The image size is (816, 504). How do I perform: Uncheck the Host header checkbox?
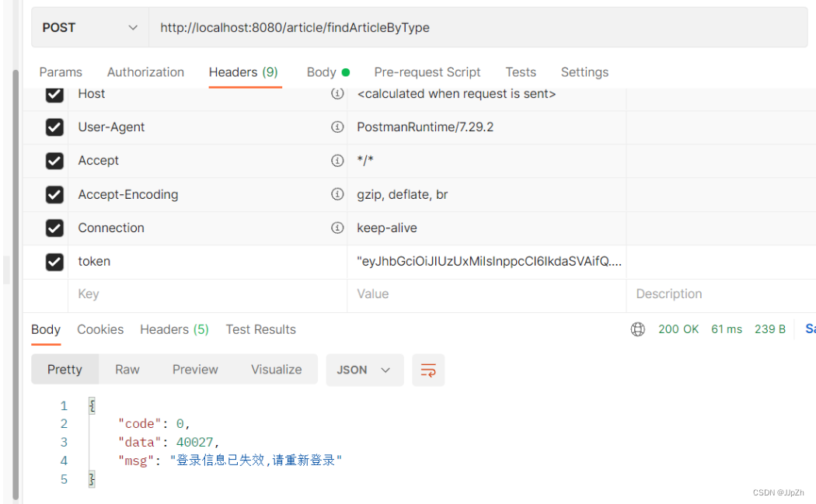pyautogui.click(x=54, y=94)
